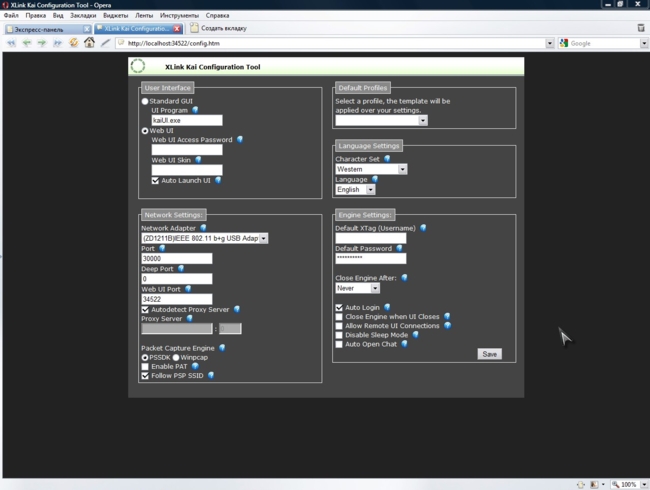Switch to the Экспресс-панель tab
Screen dimensions: 650x490
pos(48,29)
